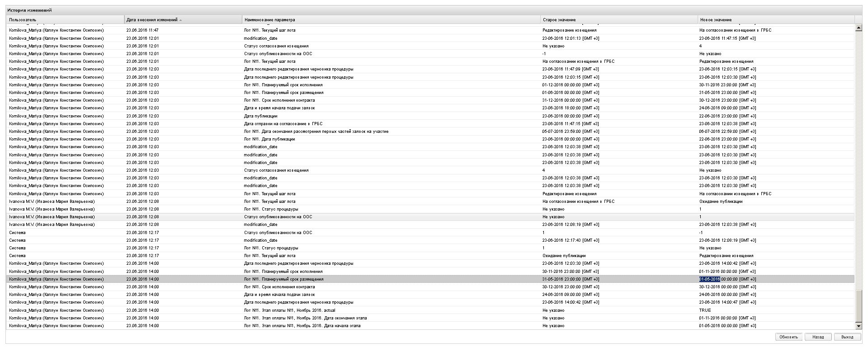Click the Новое значение column header
Viewport: 868px width, 347px height.
[x=776, y=20]
